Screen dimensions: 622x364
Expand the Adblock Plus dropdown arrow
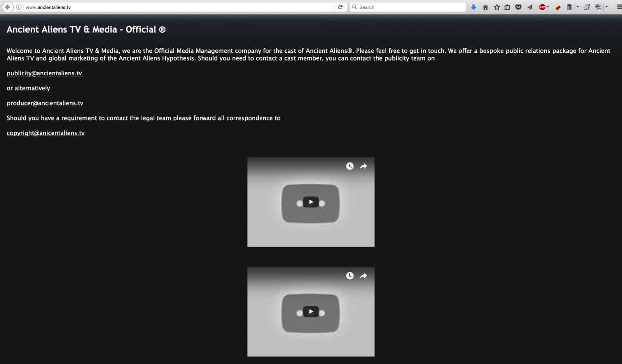548,7
